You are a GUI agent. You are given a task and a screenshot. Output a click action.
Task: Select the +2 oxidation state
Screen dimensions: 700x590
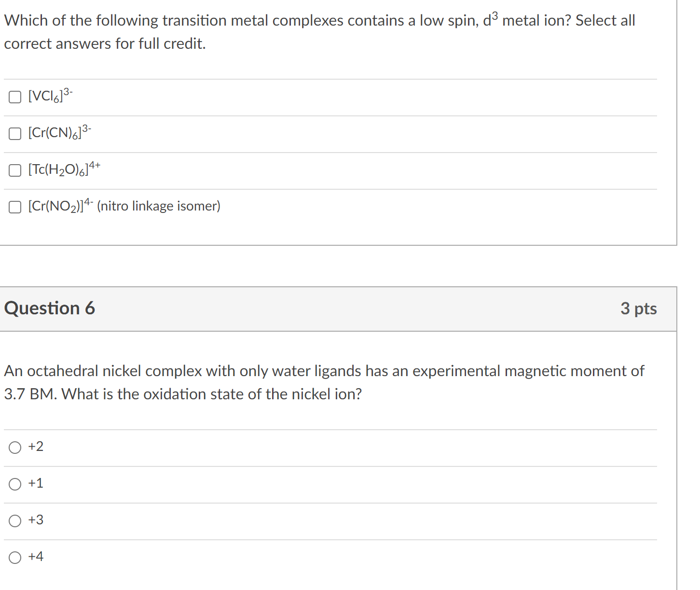15,448
